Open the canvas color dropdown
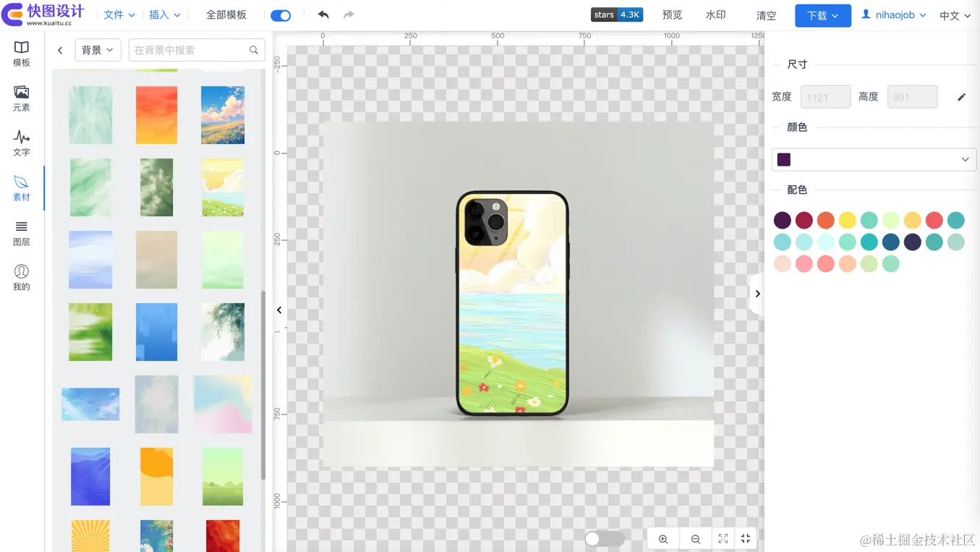 [874, 159]
